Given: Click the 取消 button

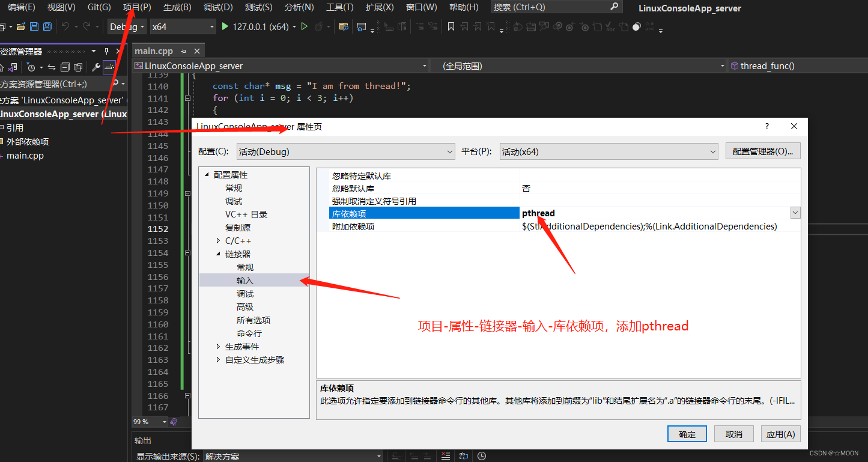Looking at the screenshot, I should [x=734, y=434].
